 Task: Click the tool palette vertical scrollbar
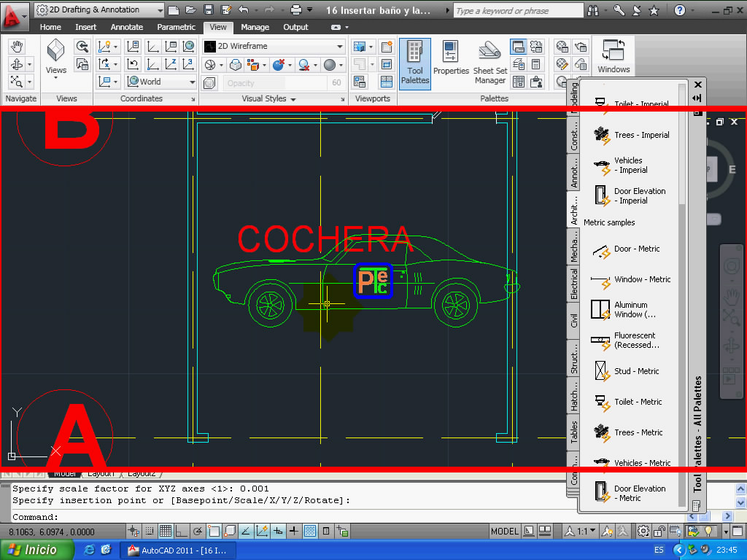(682, 295)
